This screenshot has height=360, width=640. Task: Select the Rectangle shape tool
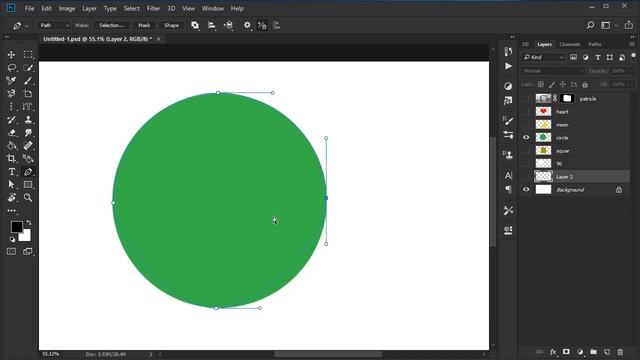click(28, 184)
